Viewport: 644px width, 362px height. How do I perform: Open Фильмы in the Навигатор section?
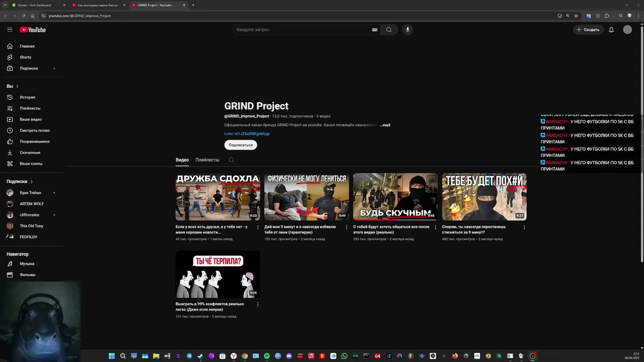pos(32,275)
